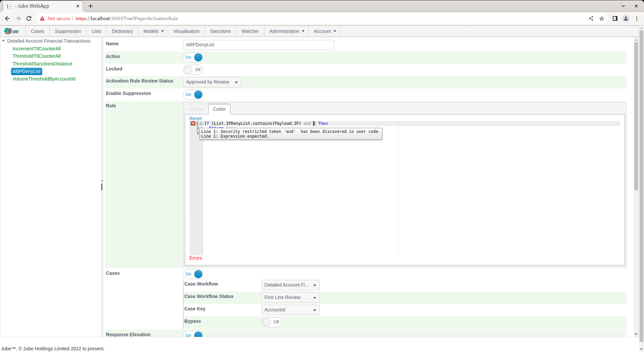This screenshot has width=644, height=352.
Task: Open new browser tab with plus
Action: [x=91, y=6]
